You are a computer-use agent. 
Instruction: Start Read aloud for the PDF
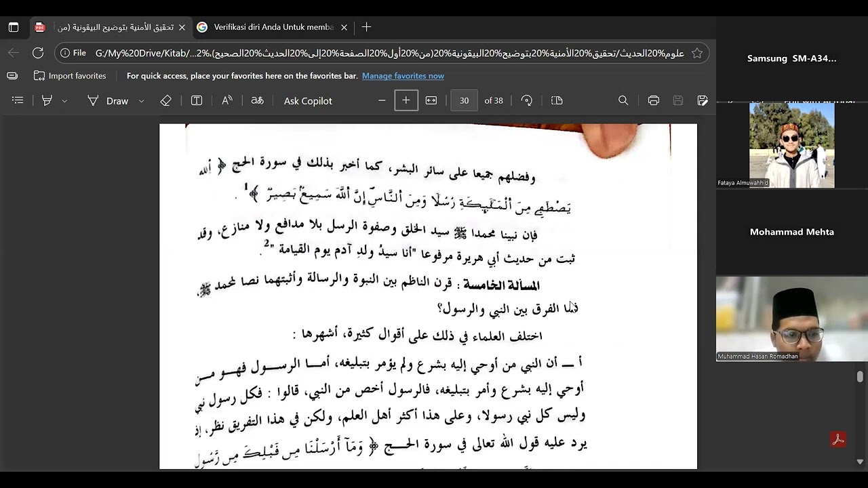click(227, 100)
